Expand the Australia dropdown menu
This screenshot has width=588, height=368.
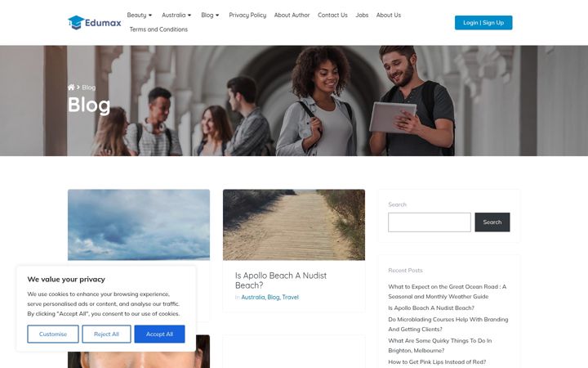click(176, 15)
